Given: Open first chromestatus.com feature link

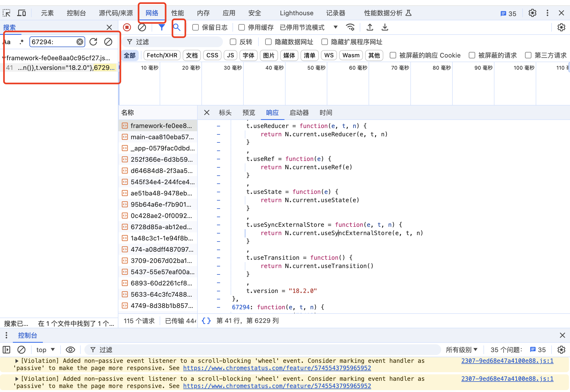Looking at the screenshot, I should pos(277,368).
